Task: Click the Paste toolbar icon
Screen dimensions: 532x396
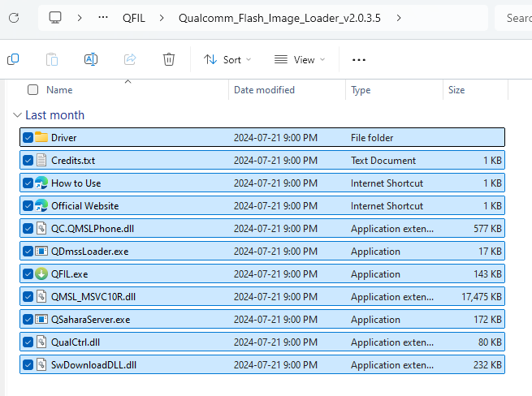Action: pyautogui.click(x=52, y=60)
